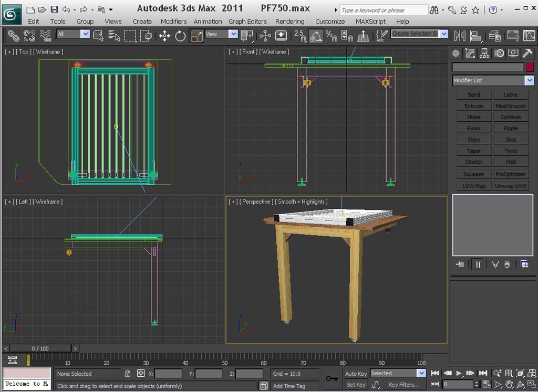Click the Zoom Extents All icon
The height and width of the screenshot is (392, 538).
coord(532,374)
